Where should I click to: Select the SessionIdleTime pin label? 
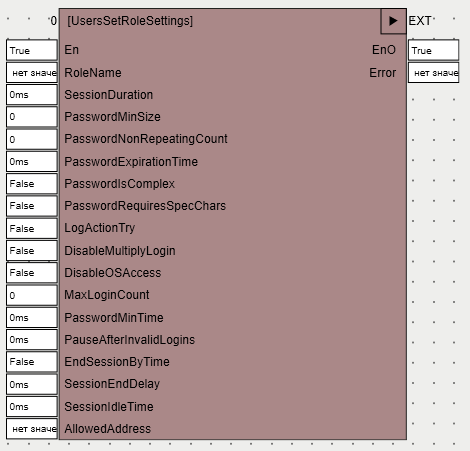tap(109, 407)
